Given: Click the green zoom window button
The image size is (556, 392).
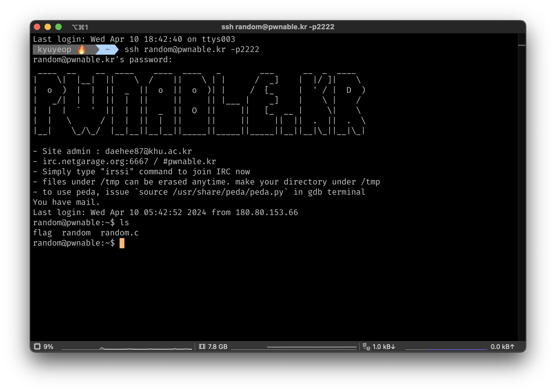Looking at the screenshot, I should point(58,27).
